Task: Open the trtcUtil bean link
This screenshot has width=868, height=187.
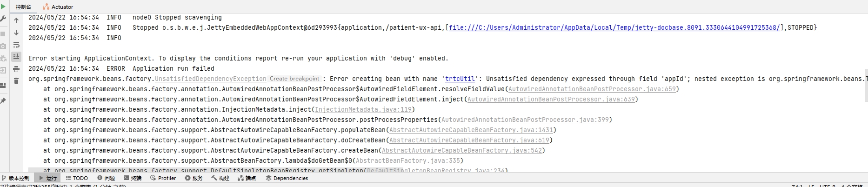Action: pos(460,79)
